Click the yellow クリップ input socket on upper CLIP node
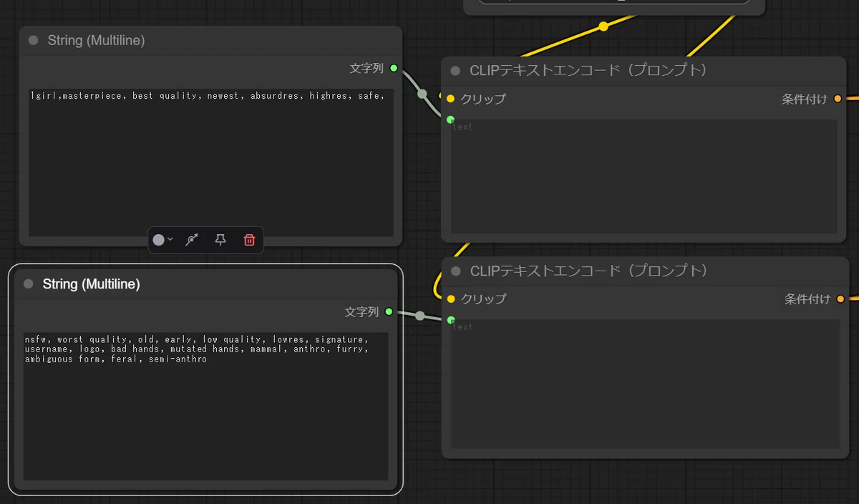The image size is (859, 504). (450, 99)
